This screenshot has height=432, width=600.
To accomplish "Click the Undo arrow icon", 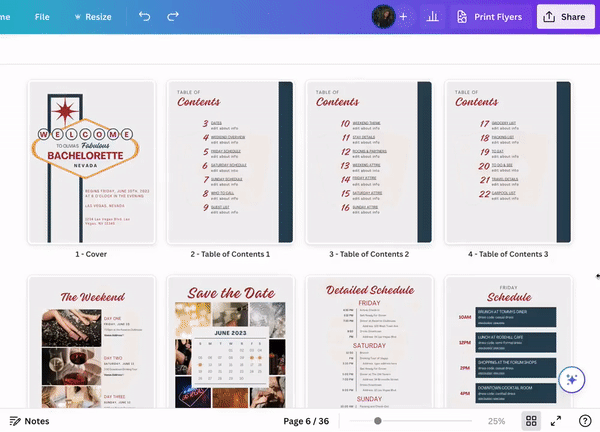I will (145, 17).
